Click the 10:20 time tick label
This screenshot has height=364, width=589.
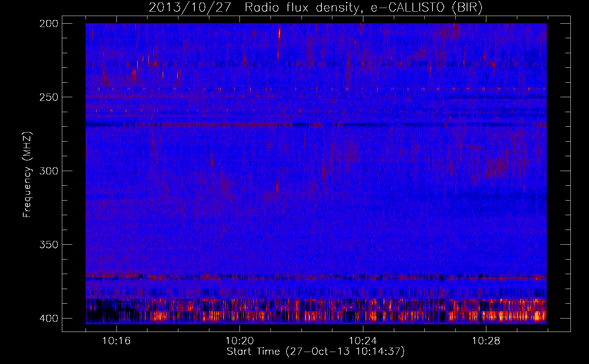(x=240, y=341)
